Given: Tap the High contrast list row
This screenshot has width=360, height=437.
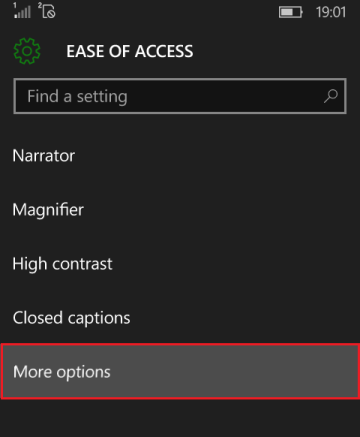Looking at the screenshot, I should [x=180, y=264].
